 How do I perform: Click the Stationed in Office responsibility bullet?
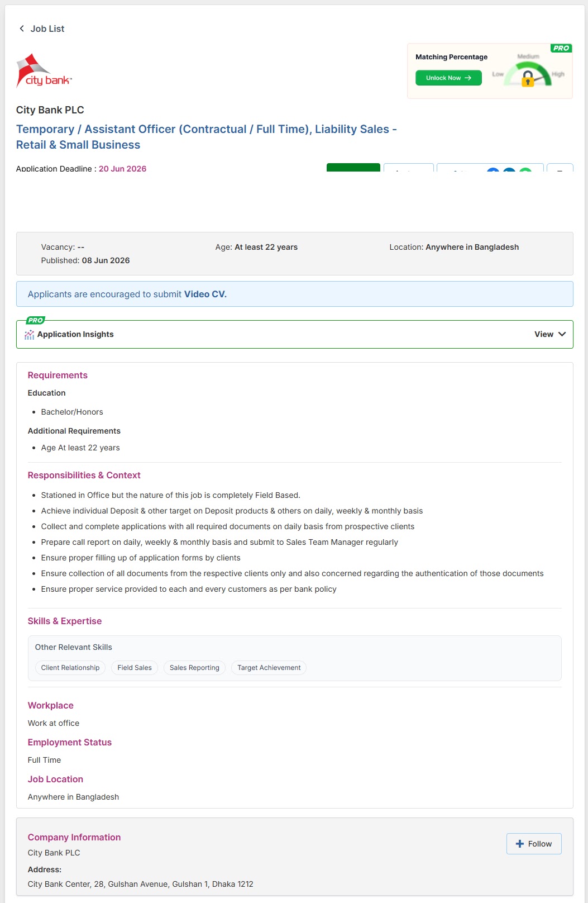(170, 495)
